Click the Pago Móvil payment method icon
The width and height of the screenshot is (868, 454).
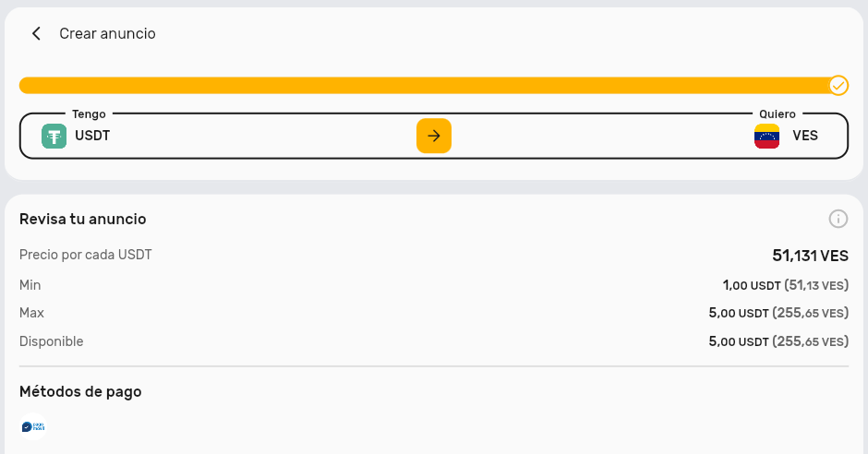click(32, 426)
